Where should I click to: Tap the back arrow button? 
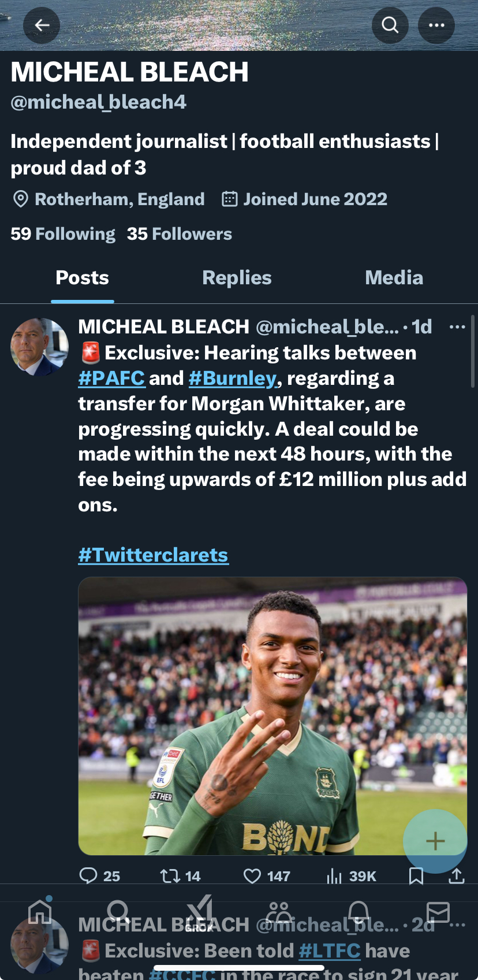42,25
